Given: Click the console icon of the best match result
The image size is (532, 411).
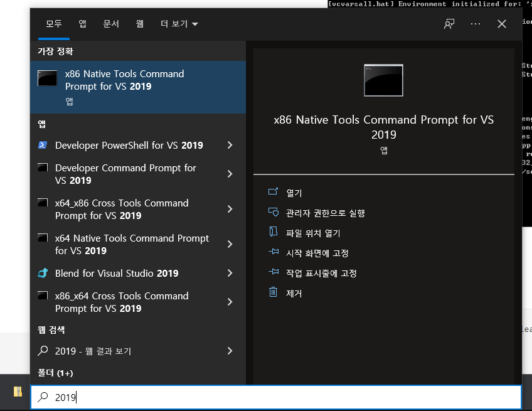Looking at the screenshot, I should pyautogui.click(x=47, y=78).
